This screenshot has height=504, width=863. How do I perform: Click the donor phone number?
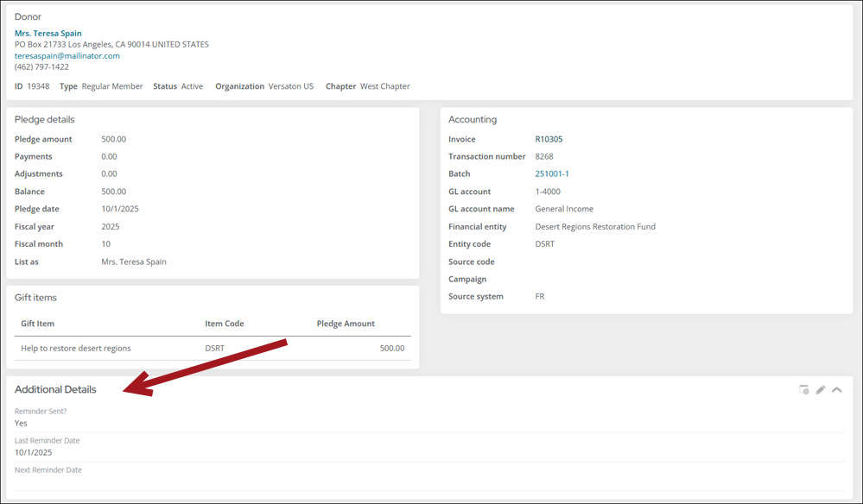pyautogui.click(x=41, y=67)
